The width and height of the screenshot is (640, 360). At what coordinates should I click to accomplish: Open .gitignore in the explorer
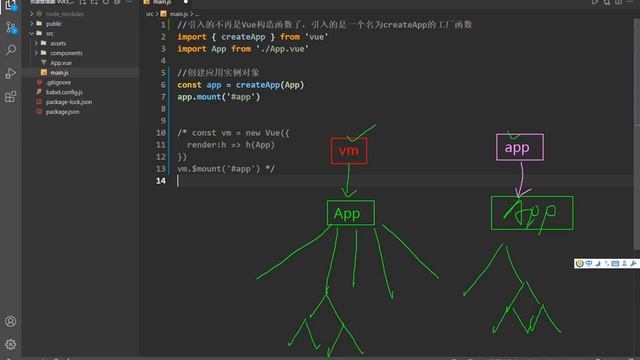(x=58, y=82)
